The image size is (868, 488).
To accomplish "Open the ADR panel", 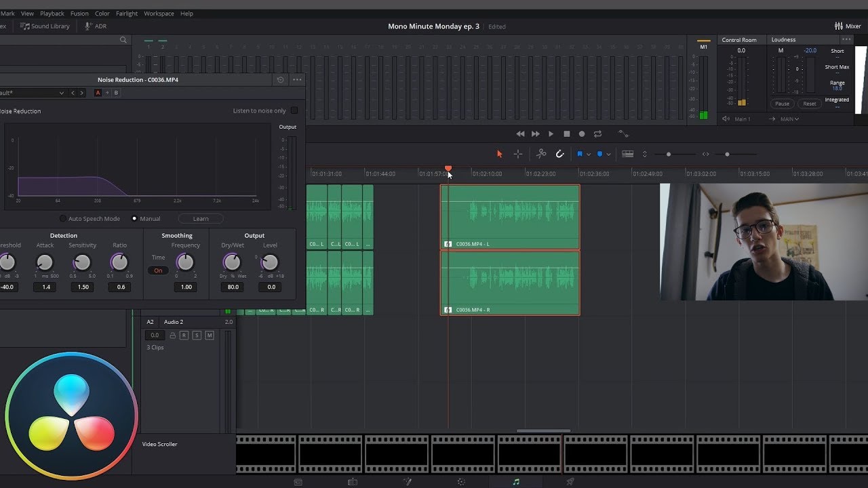I will tap(96, 26).
